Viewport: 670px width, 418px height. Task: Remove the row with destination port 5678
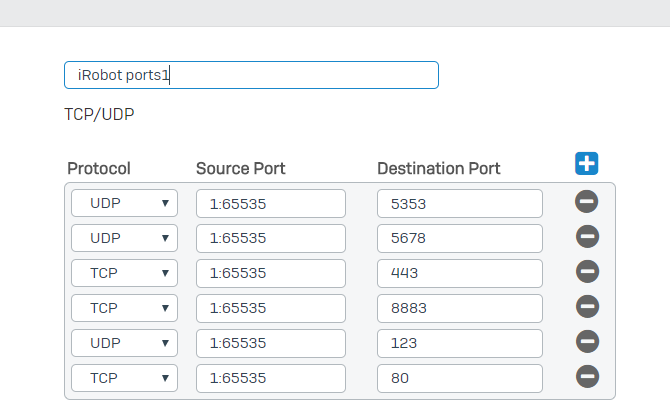(x=587, y=237)
